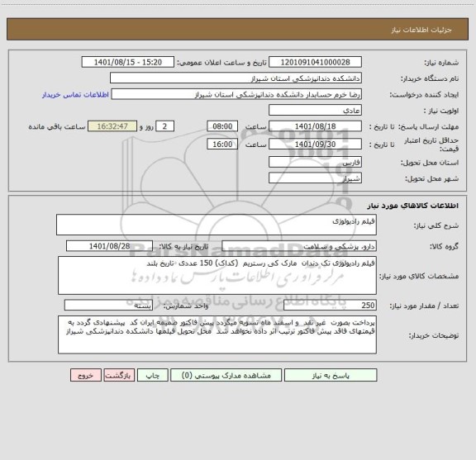The width and height of the screenshot is (476, 460).
Task: Open مشاهده مدارک پیوستی (0) button
Action: coord(226,375)
